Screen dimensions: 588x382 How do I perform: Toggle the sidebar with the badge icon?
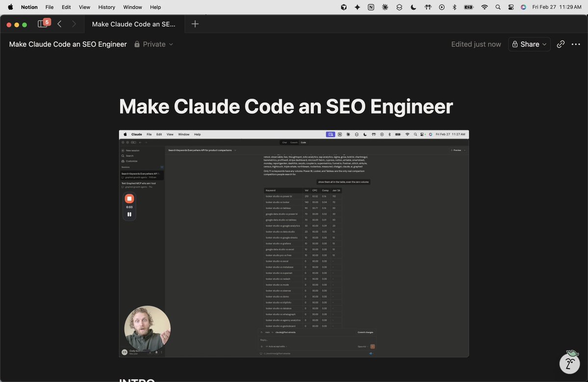[x=43, y=23]
